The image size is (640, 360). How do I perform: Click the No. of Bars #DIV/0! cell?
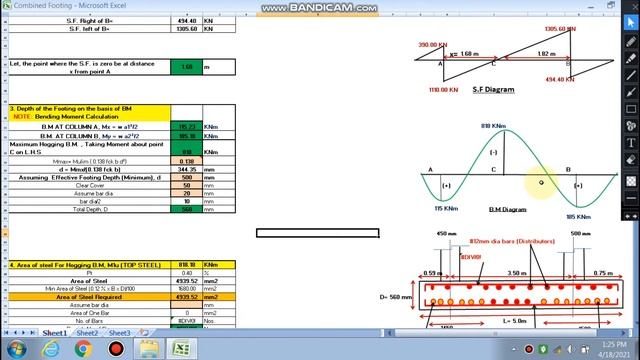187,321
